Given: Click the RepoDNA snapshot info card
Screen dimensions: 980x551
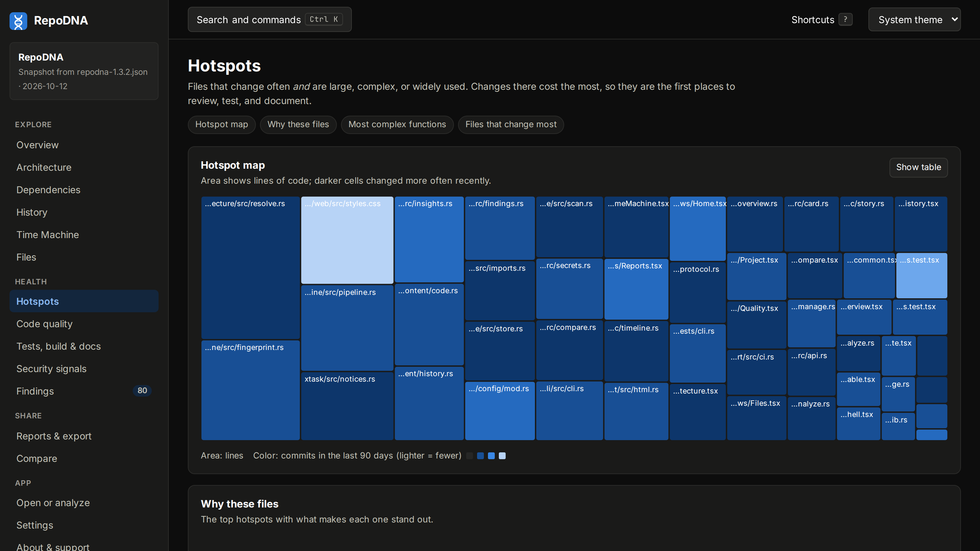Looking at the screenshot, I should [x=84, y=71].
